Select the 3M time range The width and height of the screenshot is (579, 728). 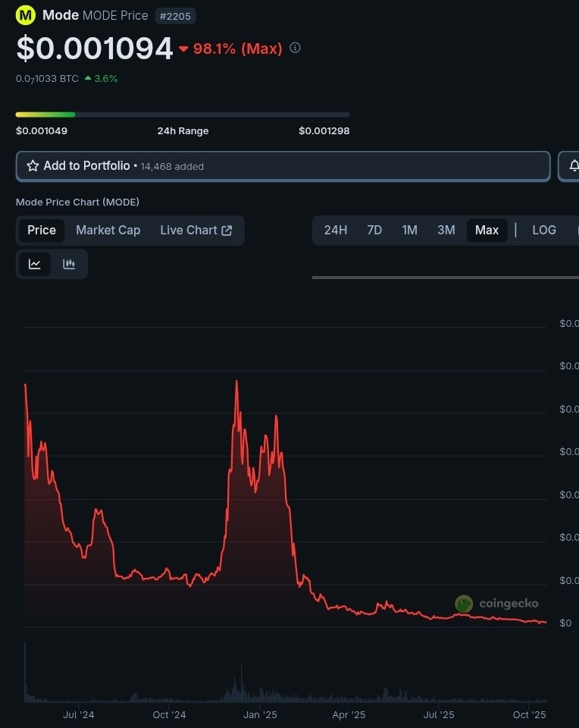[x=446, y=230]
